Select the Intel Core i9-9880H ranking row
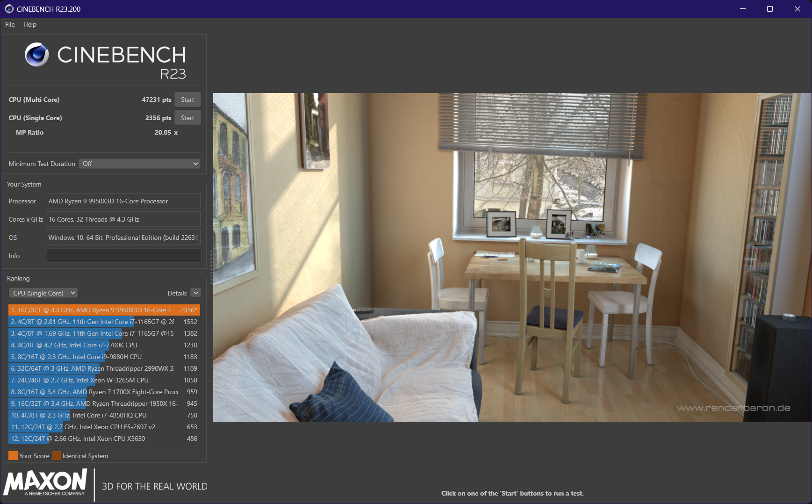The image size is (812, 504). point(104,357)
